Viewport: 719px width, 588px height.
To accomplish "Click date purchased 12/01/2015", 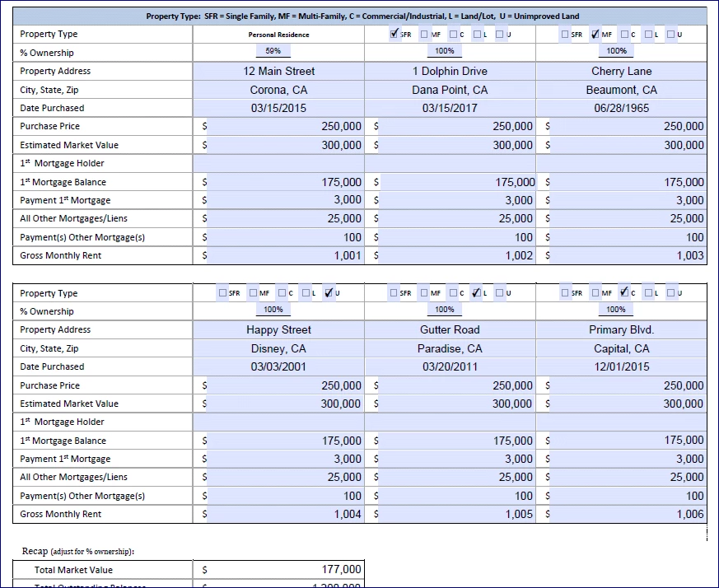I will 621,367.
